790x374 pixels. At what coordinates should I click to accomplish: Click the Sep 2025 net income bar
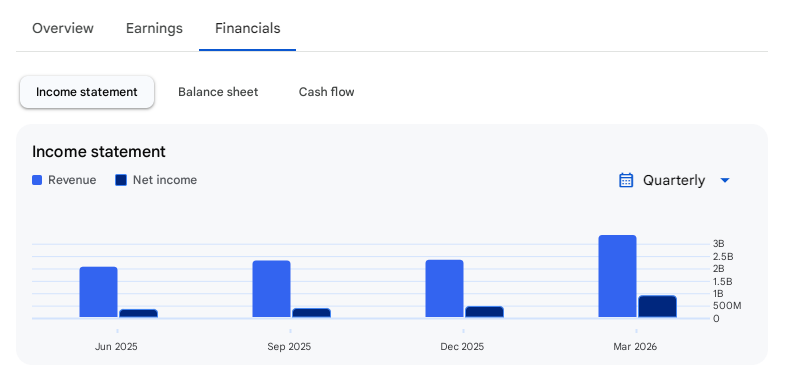click(x=311, y=313)
